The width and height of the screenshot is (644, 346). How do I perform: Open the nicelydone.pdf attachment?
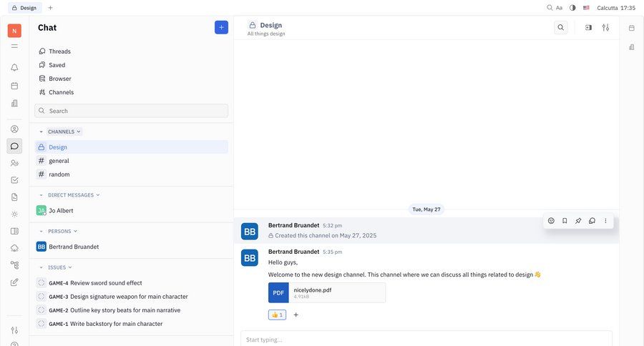click(327, 292)
